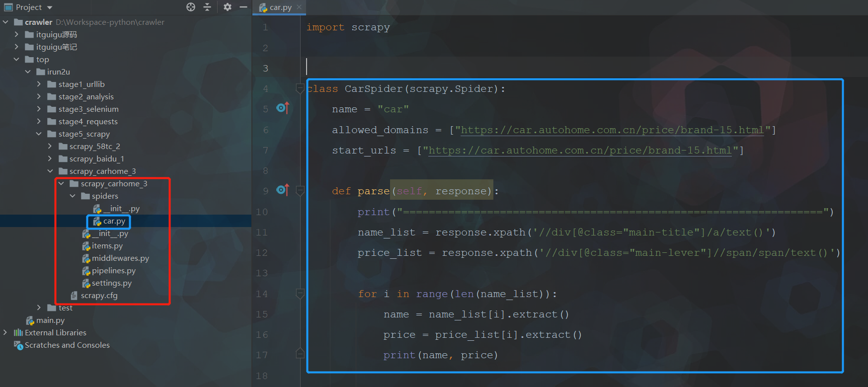Select middlewares.py file

(120, 258)
